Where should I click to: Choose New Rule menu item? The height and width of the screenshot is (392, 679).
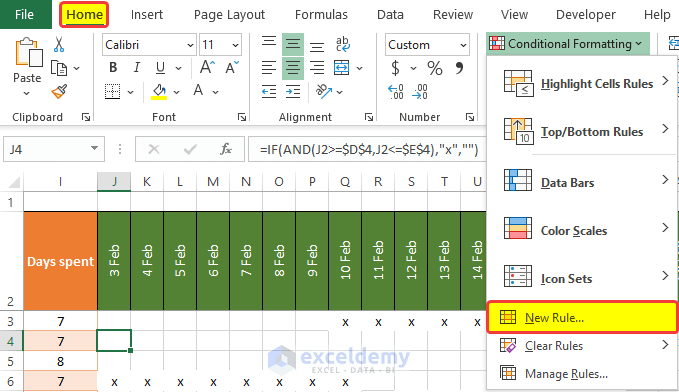[x=582, y=317]
